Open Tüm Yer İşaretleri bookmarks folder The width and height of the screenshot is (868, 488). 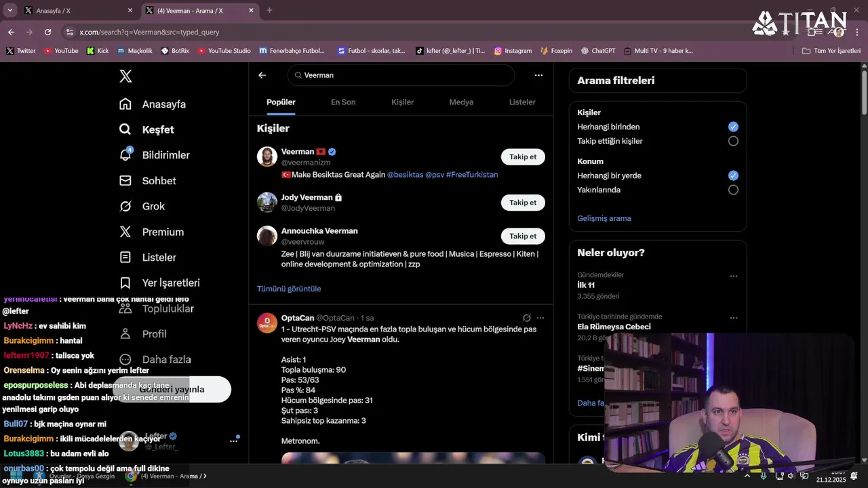831,51
